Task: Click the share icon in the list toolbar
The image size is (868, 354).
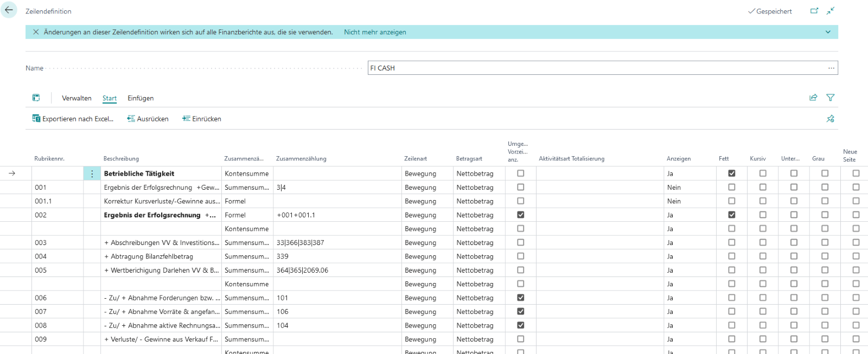Action: [813, 98]
